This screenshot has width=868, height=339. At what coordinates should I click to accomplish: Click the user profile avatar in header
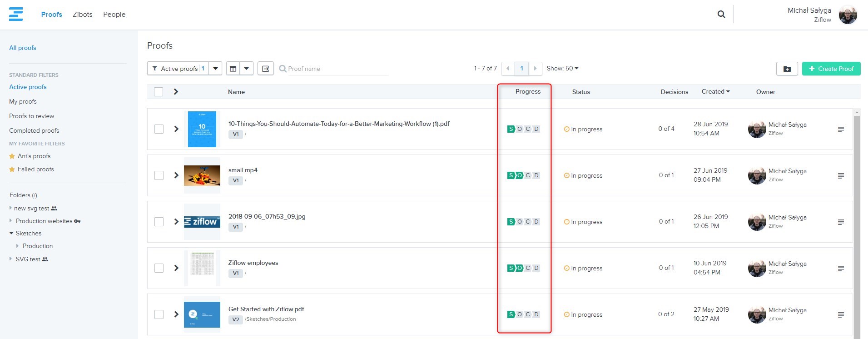pos(848,15)
